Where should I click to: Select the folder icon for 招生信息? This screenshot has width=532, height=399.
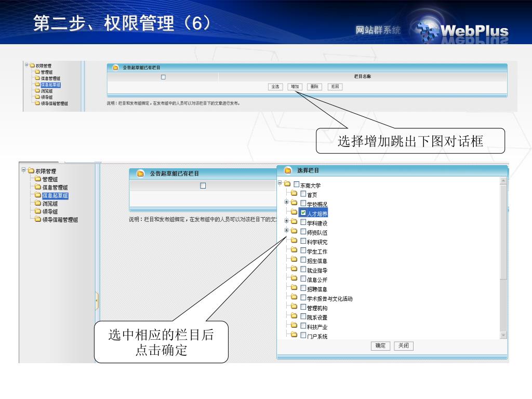coord(294,260)
